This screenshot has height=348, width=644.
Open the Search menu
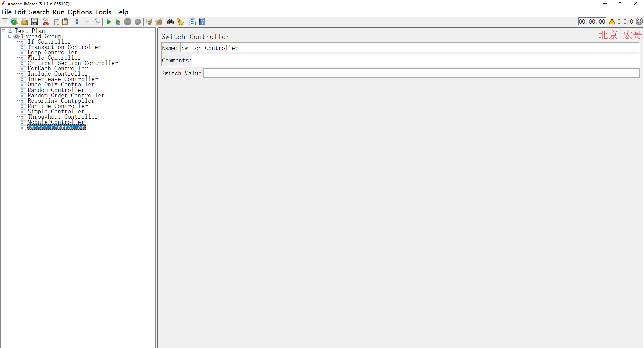tap(39, 12)
